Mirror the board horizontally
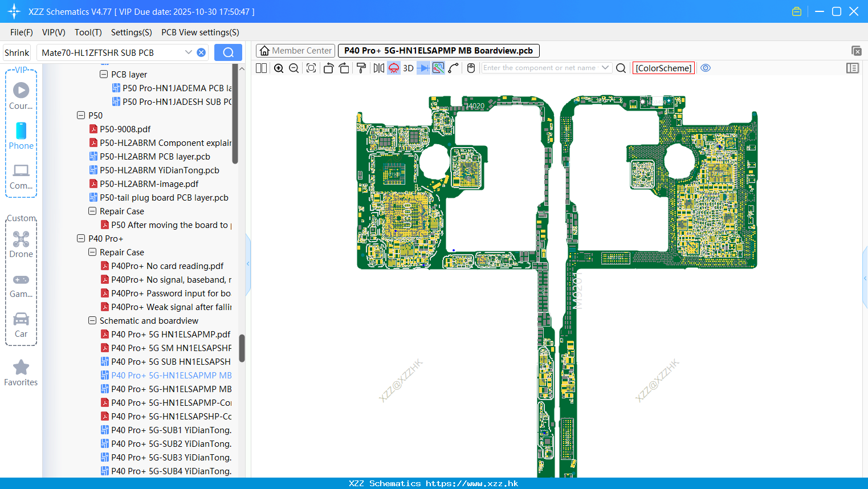 (x=378, y=68)
